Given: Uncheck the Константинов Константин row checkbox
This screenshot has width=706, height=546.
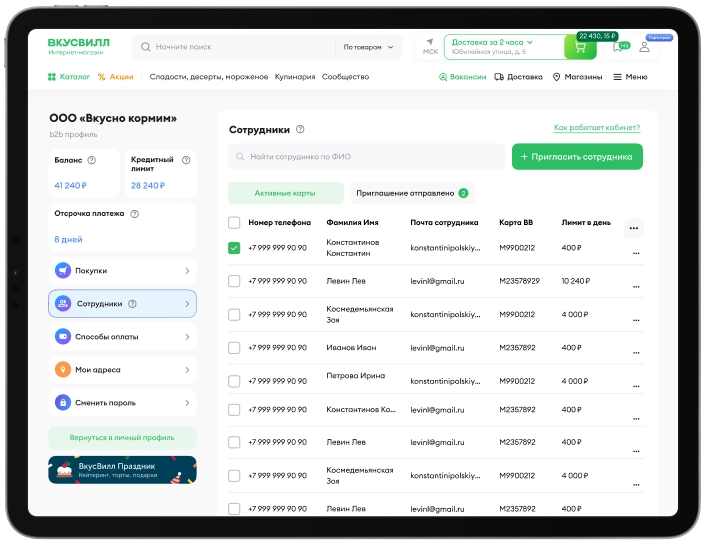Looking at the screenshot, I should coord(234,248).
